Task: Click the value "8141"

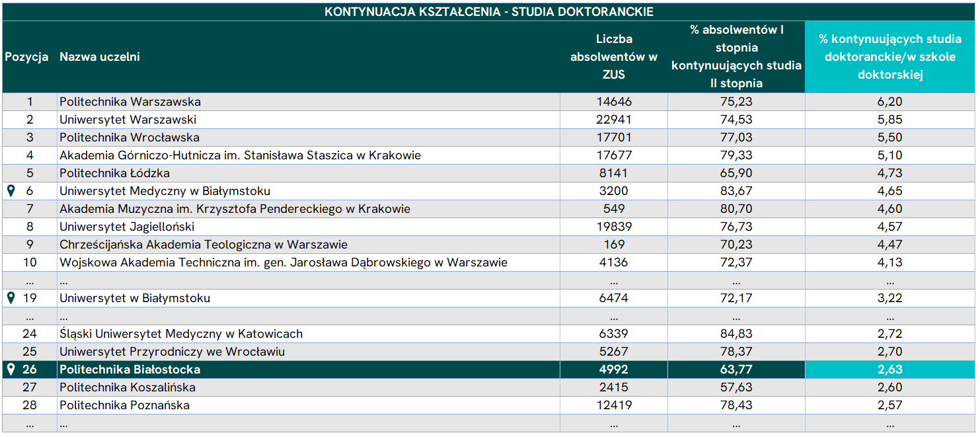Action: (x=614, y=173)
